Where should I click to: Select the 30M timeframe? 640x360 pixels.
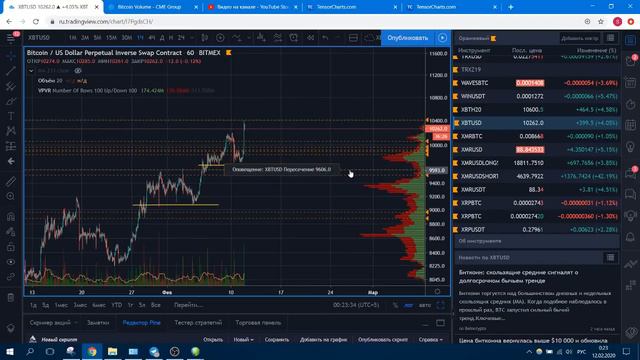[127, 38]
